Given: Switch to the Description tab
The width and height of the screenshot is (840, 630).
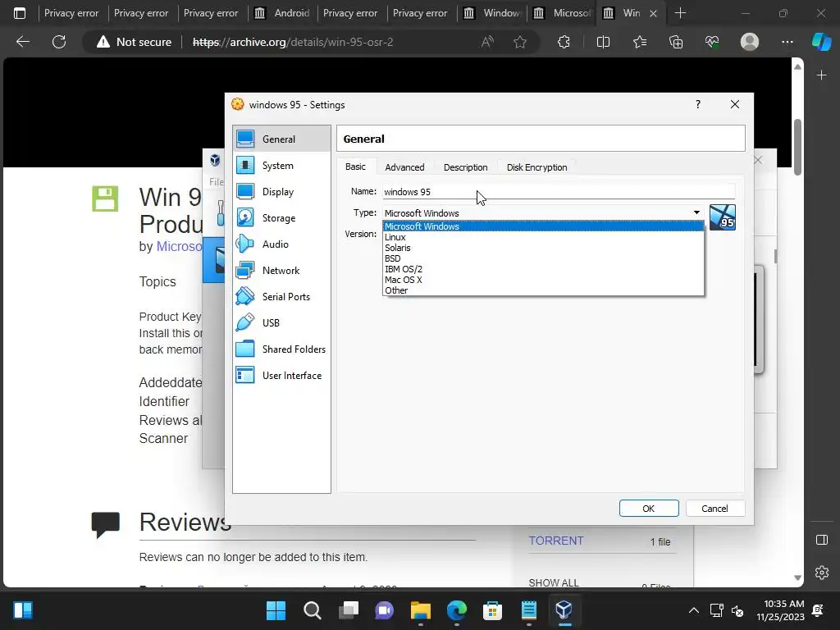Looking at the screenshot, I should (466, 167).
